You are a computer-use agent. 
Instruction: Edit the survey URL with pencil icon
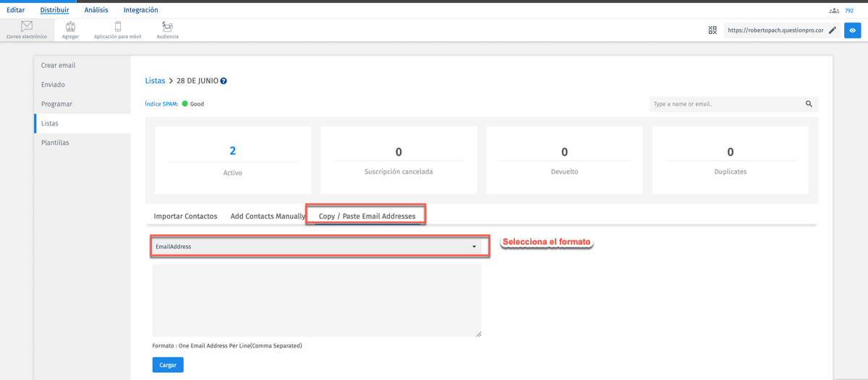coord(833,30)
